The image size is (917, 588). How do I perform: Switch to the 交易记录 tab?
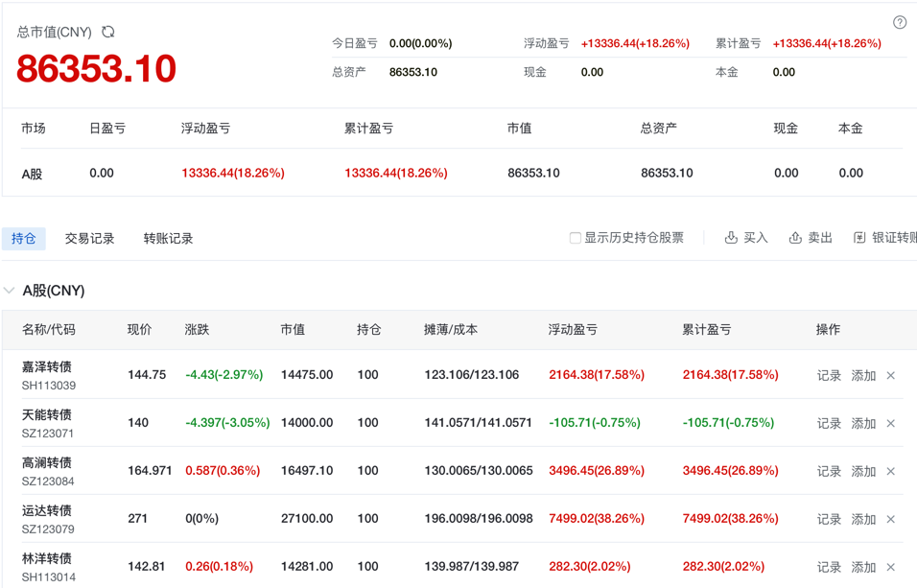point(89,239)
